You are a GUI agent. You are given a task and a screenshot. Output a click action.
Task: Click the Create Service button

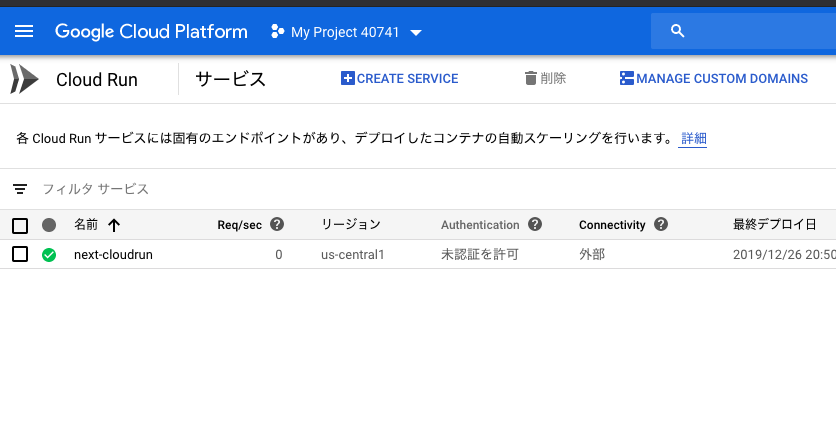point(399,79)
